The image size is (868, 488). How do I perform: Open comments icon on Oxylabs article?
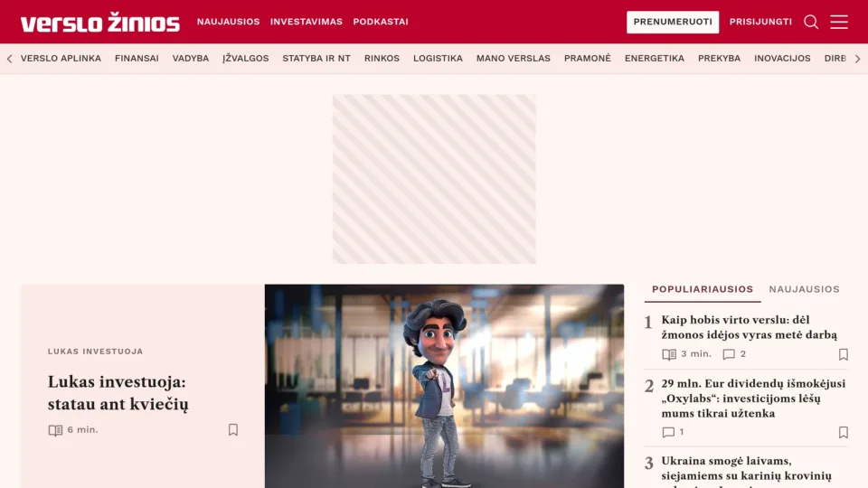[x=668, y=432]
